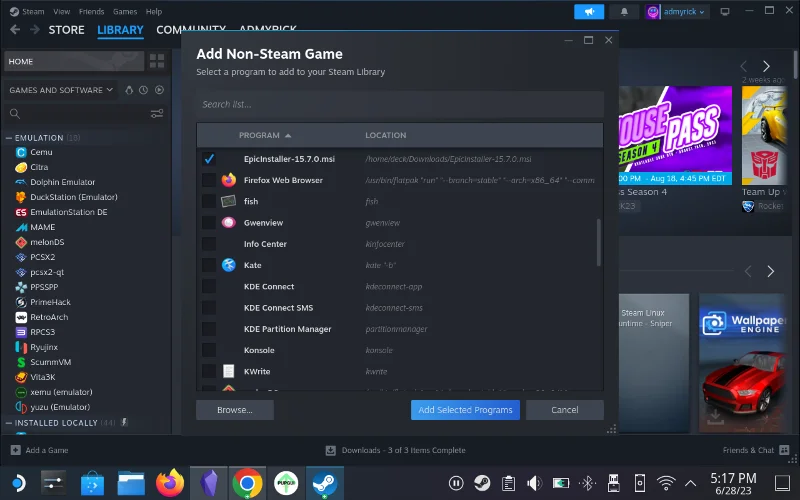Tick the Info Center checkbox
The height and width of the screenshot is (500, 800).
(209, 244)
